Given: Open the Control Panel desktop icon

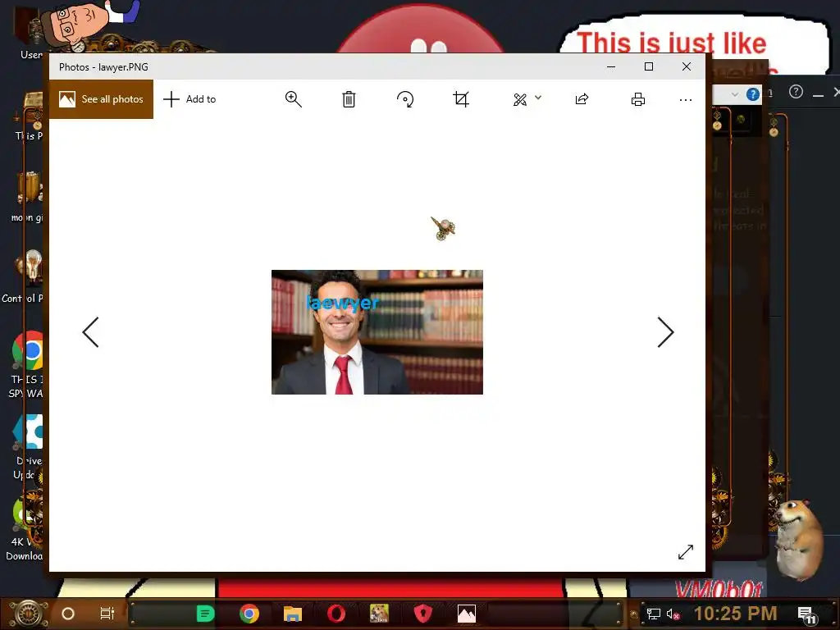Looking at the screenshot, I should pyautogui.click(x=24, y=276).
